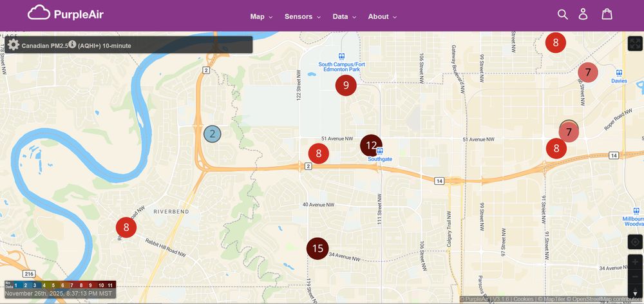Click the legend color for value 11
Screen dimensions: 644x304
[110, 285]
